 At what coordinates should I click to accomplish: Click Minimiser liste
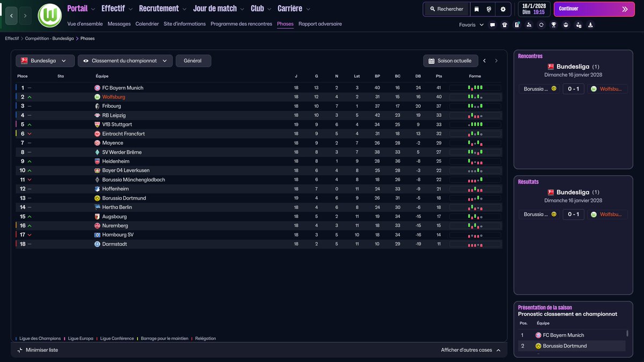37,350
